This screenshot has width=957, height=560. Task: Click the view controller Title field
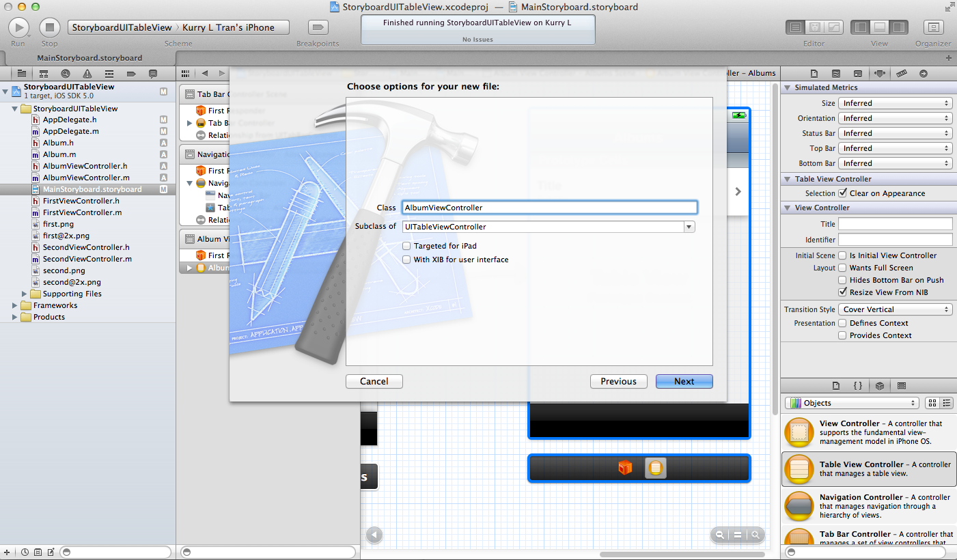click(x=896, y=224)
